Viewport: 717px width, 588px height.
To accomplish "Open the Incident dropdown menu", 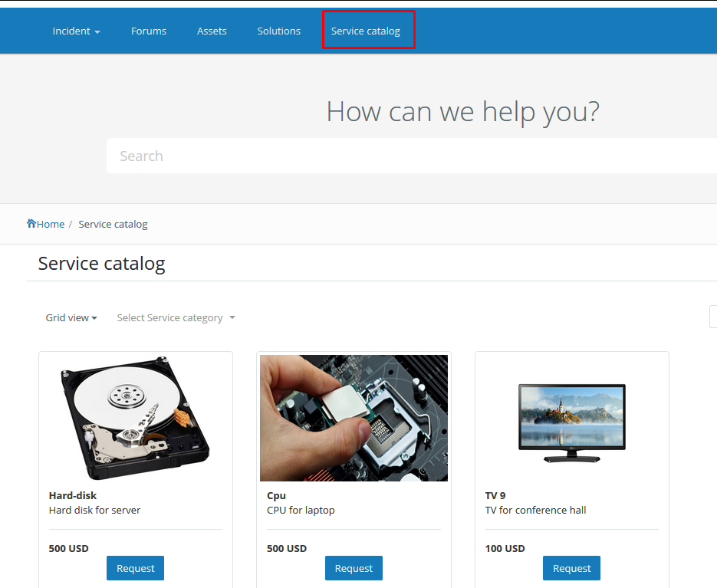I will click(76, 31).
